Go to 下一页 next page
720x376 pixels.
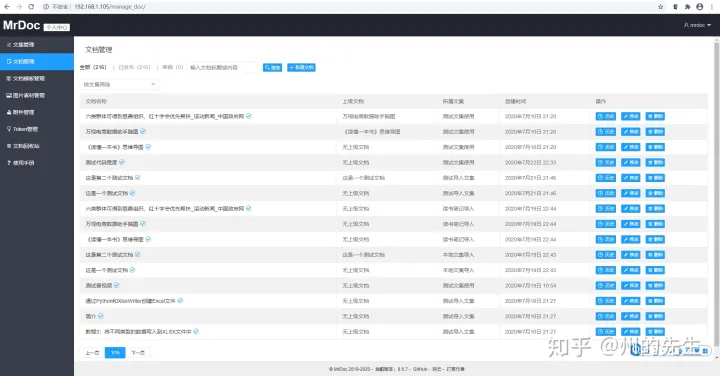pyautogui.click(x=138, y=353)
